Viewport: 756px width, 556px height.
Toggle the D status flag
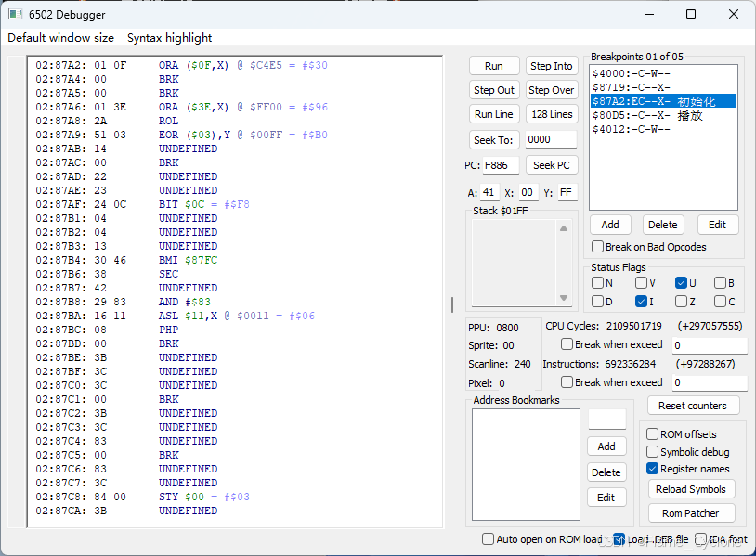(598, 302)
